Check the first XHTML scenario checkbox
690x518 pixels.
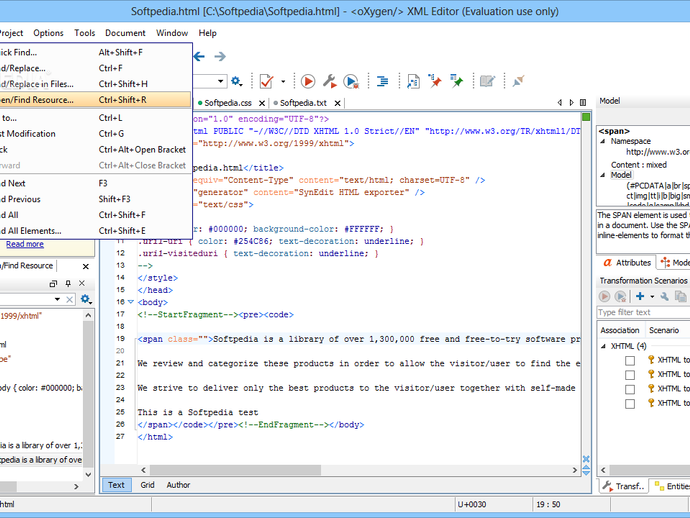(x=630, y=361)
